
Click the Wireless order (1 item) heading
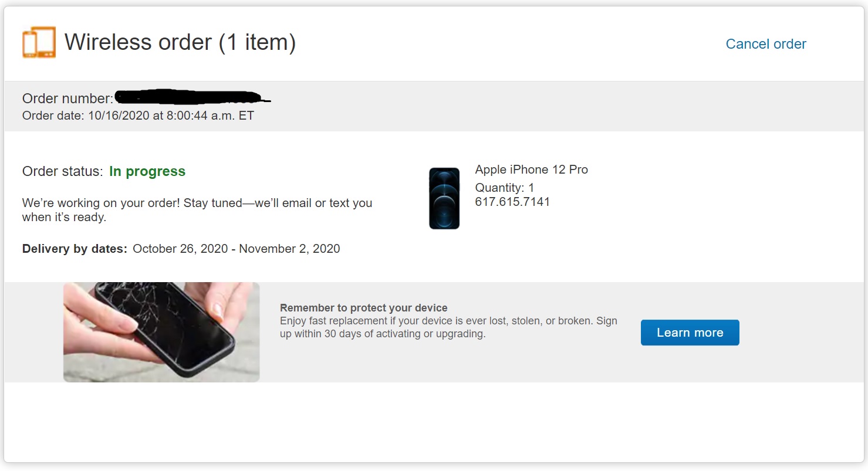tap(180, 42)
